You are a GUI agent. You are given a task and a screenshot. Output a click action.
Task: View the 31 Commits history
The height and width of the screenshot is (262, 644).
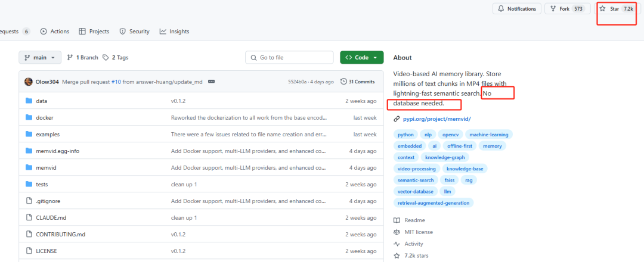tap(357, 82)
